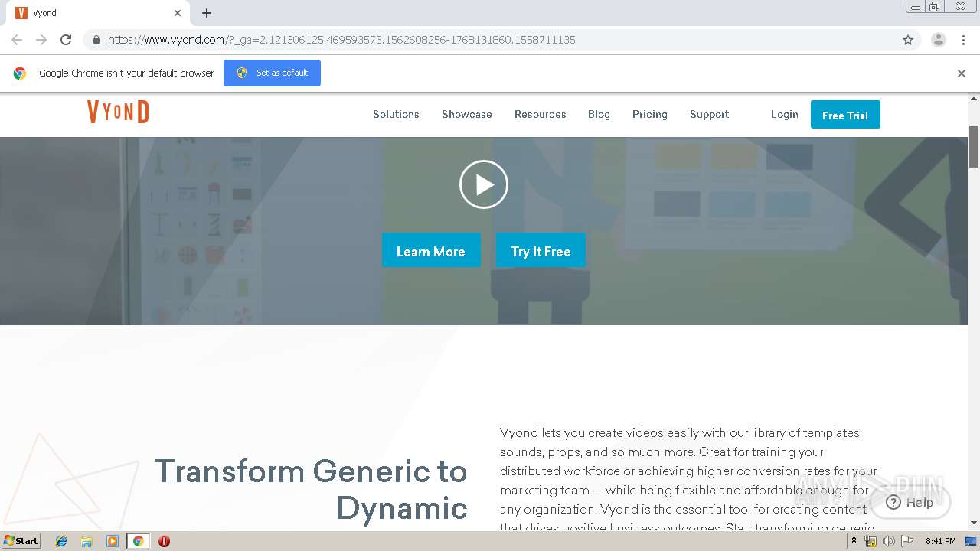980x551 pixels.
Task: Open Windows Media Player from taskbar
Action: click(x=112, y=541)
